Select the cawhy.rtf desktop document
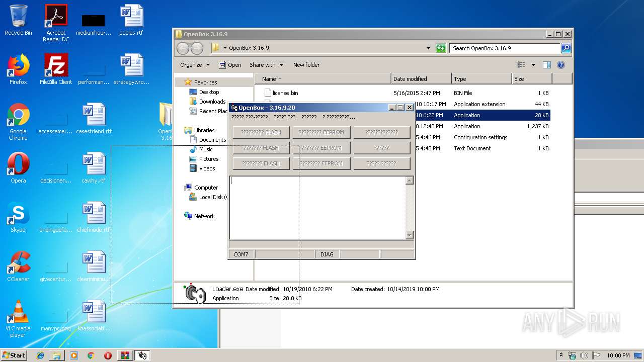This screenshot has height=362, width=644. [x=94, y=168]
